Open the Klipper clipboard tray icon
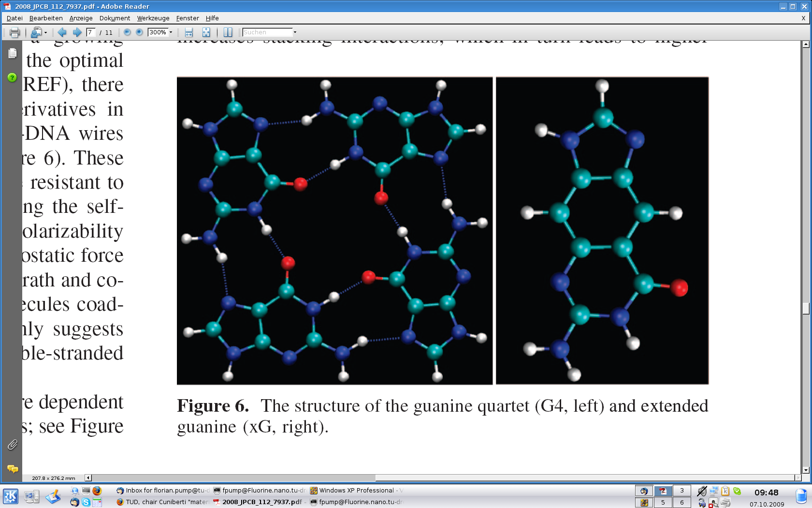The width and height of the screenshot is (812, 508). (x=725, y=491)
